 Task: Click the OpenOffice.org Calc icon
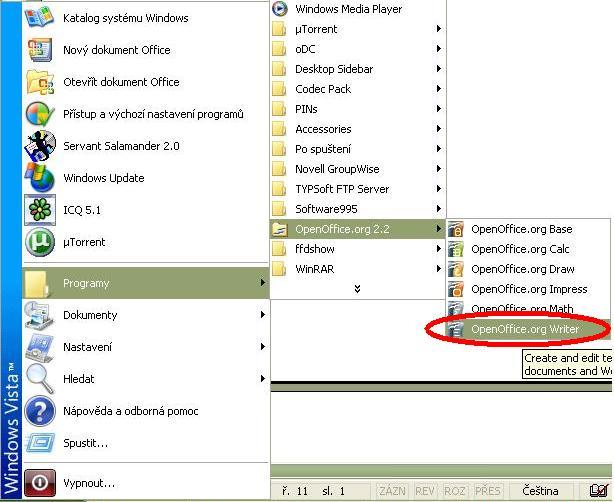(x=456, y=249)
